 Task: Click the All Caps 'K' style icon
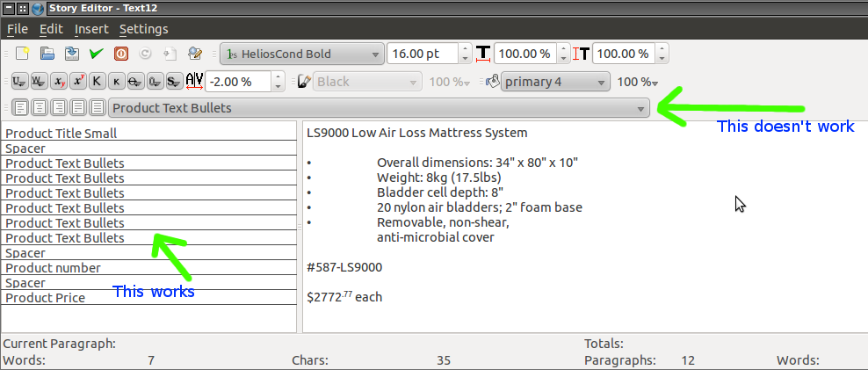click(97, 82)
